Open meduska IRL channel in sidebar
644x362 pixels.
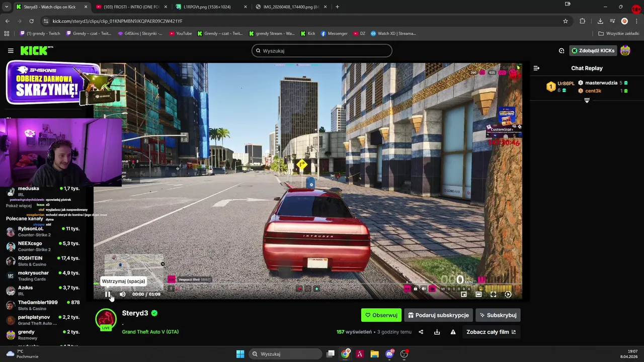[43, 191]
